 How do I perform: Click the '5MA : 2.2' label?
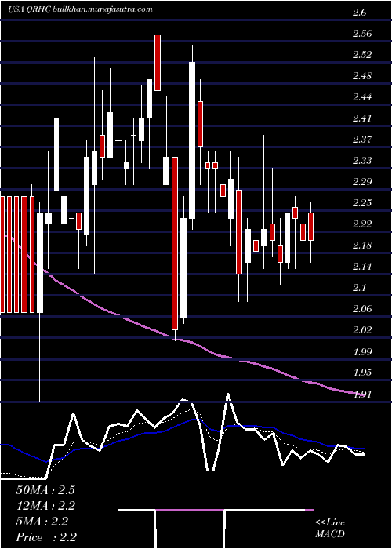[42, 522]
